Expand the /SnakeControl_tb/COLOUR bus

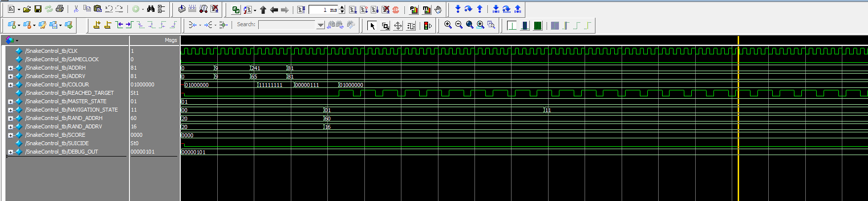(x=10, y=85)
